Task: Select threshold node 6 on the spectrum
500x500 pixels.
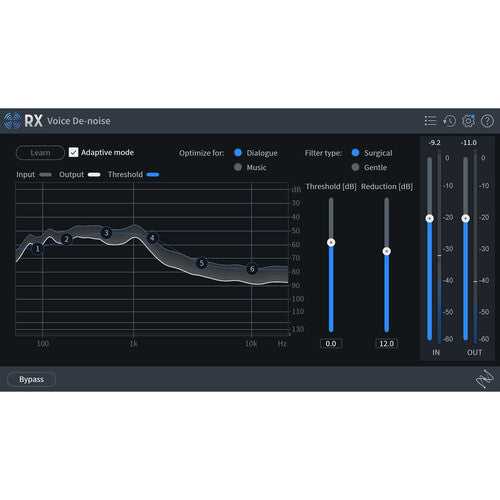Action: tap(252, 269)
